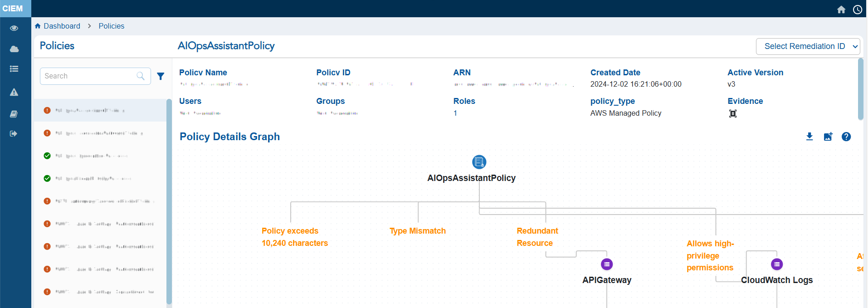Screen dimensions: 868x308
Task: Open the clock history icon
Action: point(857,10)
